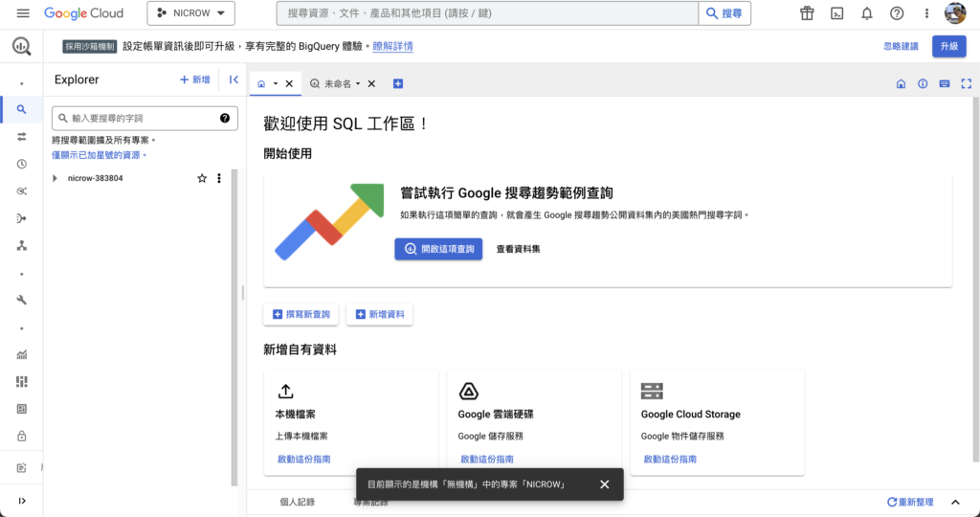The height and width of the screenshot is (517, 980).
Task: Click 開啟這項查詢 button
Action: [x=438, y=249]
